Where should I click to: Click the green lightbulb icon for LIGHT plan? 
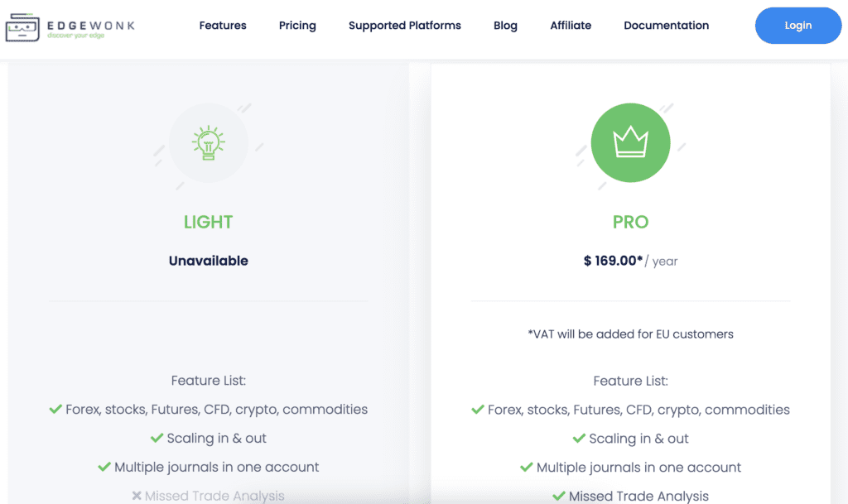pos(208,142)
